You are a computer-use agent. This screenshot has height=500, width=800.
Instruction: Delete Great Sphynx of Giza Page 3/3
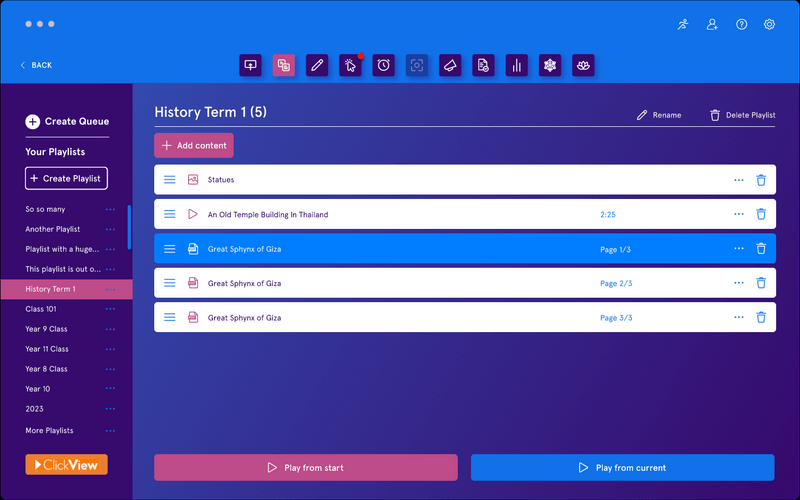(761, 317)
